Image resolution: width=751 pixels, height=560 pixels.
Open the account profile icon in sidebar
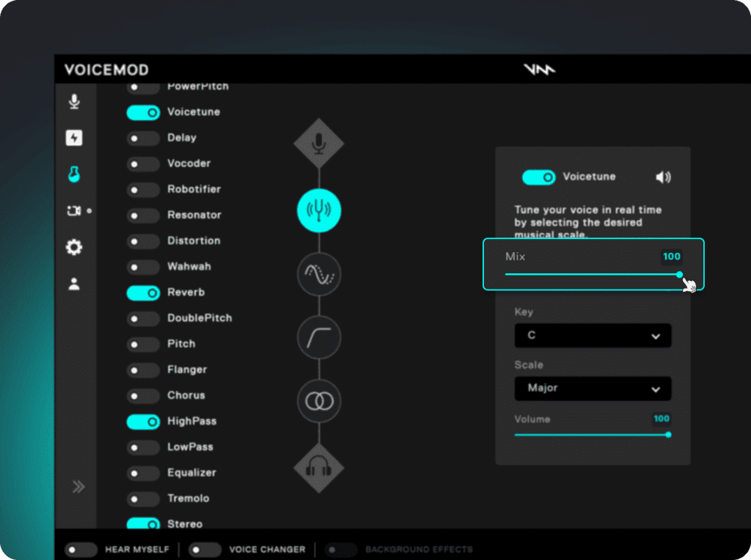point(74,284)
